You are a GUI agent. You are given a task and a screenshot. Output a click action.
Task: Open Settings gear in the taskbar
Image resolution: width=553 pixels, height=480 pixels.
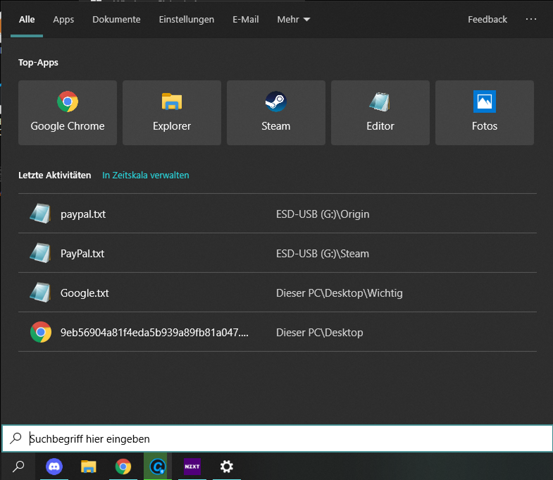pyautogui.click(x=226, y=467)
